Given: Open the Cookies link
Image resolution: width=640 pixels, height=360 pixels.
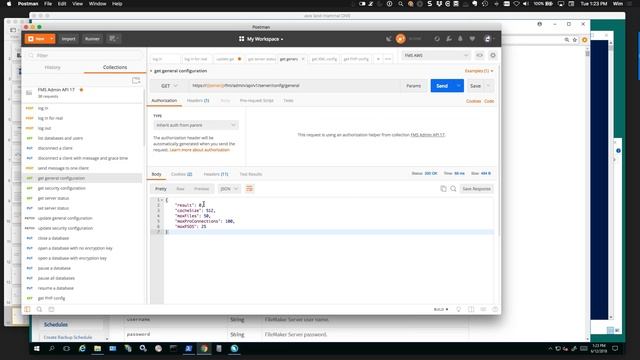Looking at the screenshot, I should pyautogui.click(x=473, y=101).
